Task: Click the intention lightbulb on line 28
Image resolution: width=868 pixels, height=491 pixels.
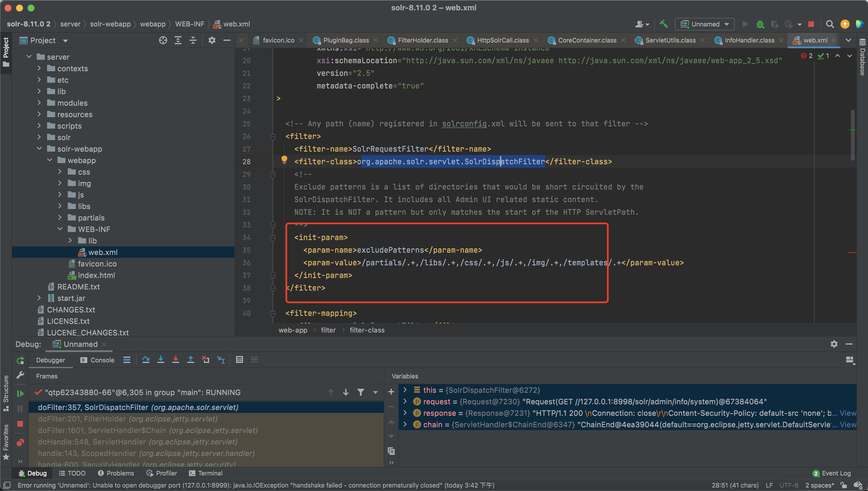Action: tap(284, 160)
